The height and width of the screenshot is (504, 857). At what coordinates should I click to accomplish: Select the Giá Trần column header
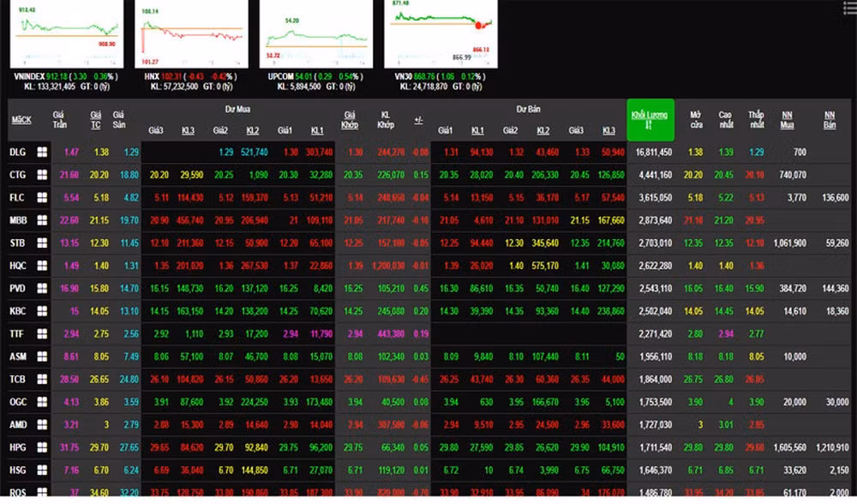[59, 119]
